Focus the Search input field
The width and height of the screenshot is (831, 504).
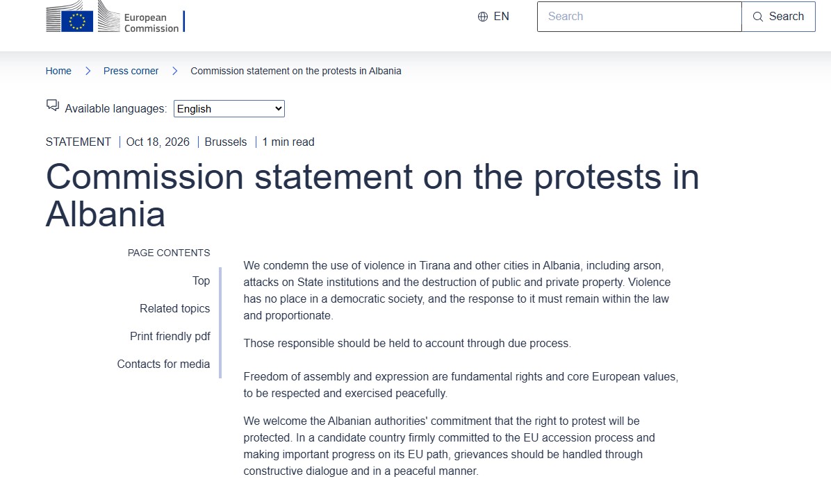tap(639, 17)
